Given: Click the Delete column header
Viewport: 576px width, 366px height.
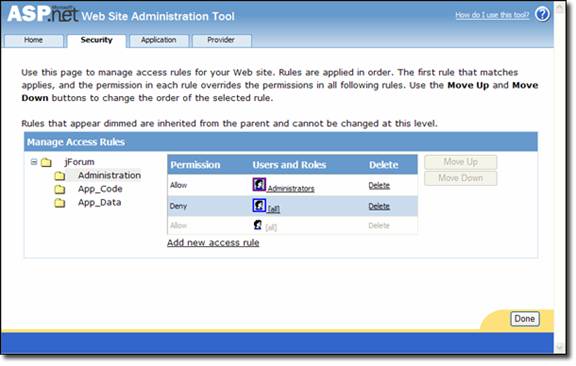Looking at the screenshot, I should click(x=384, y=165).
